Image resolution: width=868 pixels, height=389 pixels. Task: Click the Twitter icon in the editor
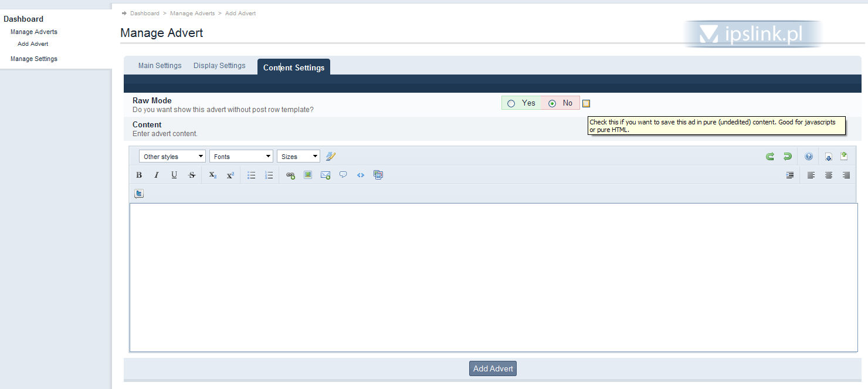tap(139, 194)
